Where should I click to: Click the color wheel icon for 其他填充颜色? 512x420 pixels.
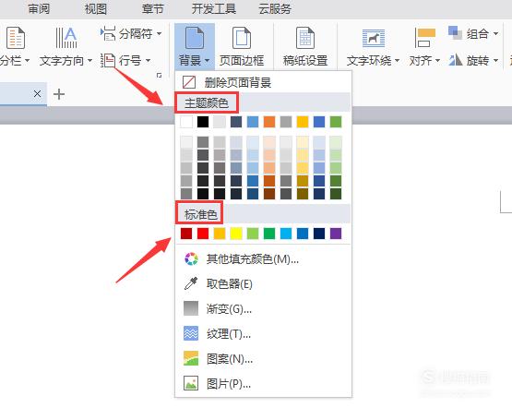click(x=191, y=258)
